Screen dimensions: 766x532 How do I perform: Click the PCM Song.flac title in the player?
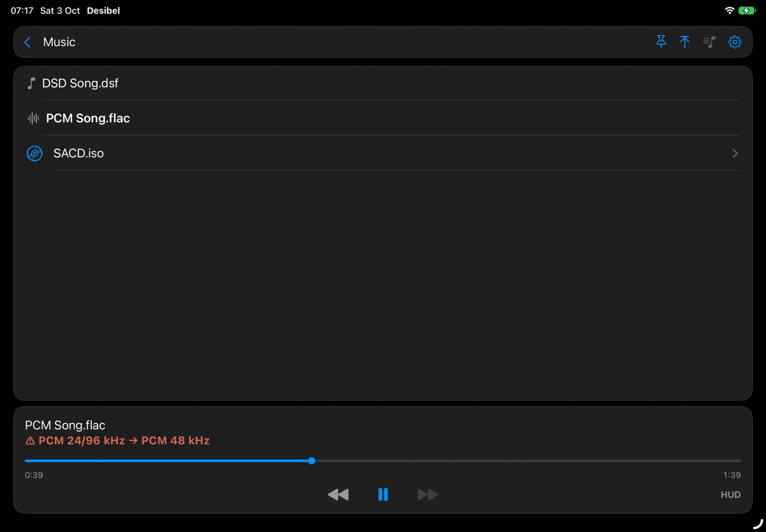point(65,425)
